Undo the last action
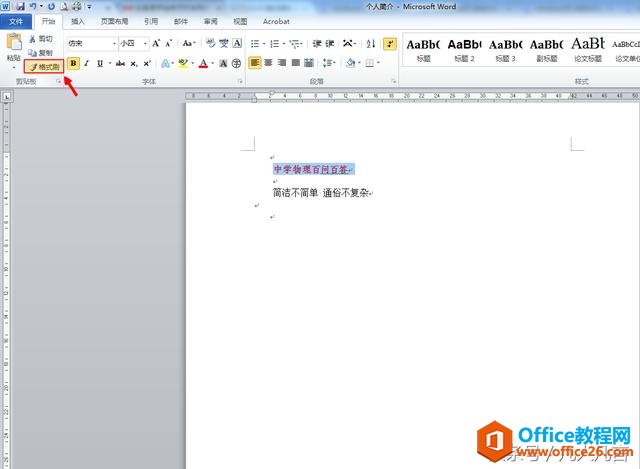The width and height of the screenshot is (640, 469). click(33, 6)
